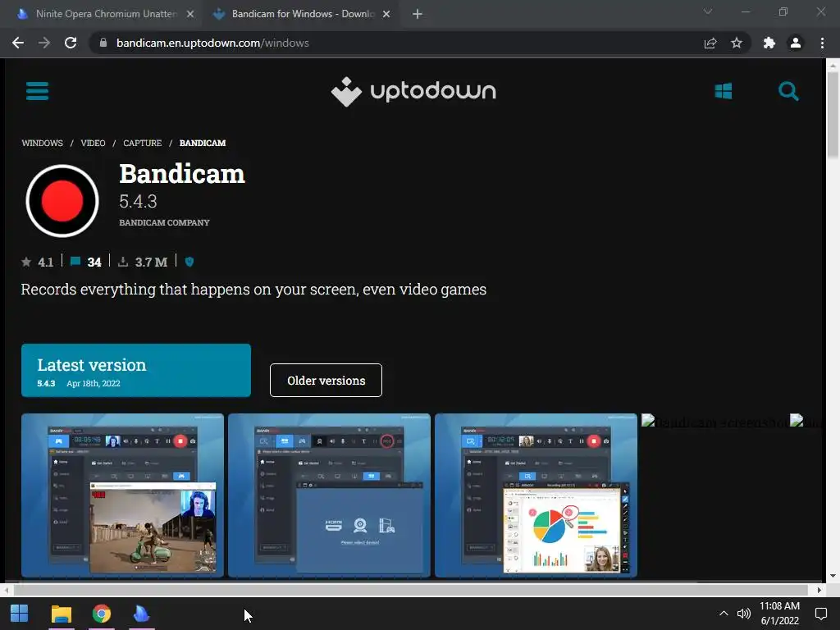Click the version number 5.4.3
Image resolution: width=840 pixels, height=630 pixels.
point(138,202)
